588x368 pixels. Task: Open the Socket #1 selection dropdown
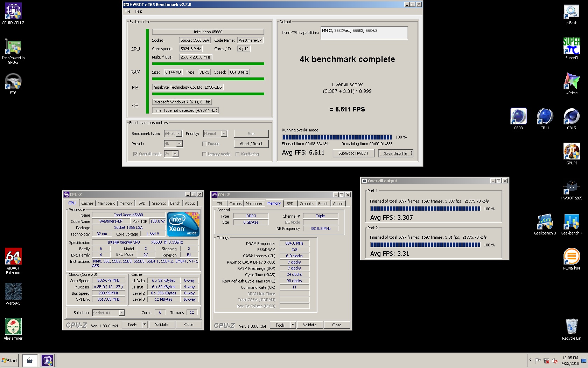point(108,313)
